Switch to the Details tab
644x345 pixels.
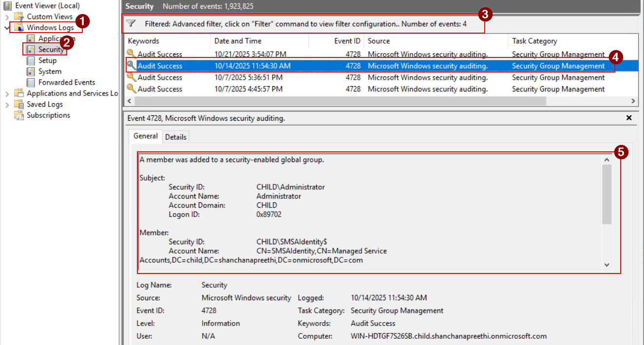pos(176,137)
